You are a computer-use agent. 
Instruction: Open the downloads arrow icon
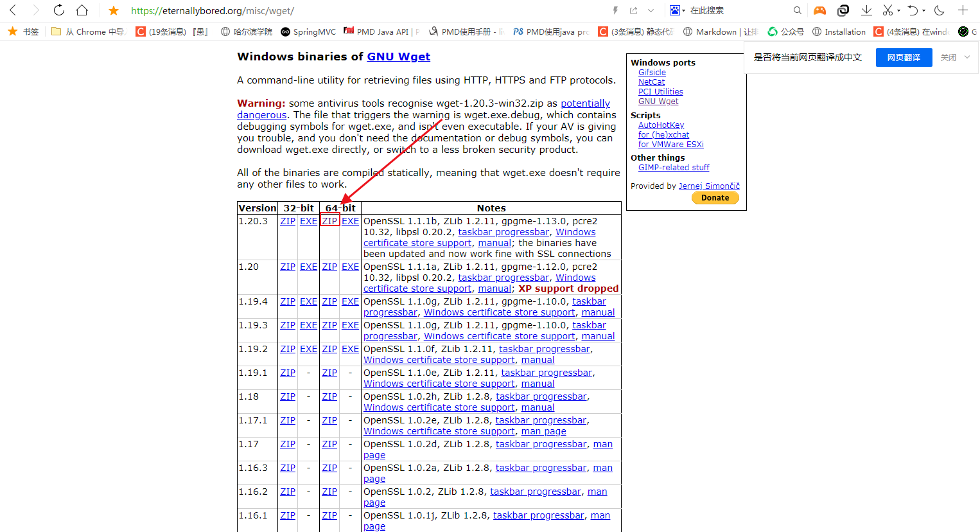(866, 10)
